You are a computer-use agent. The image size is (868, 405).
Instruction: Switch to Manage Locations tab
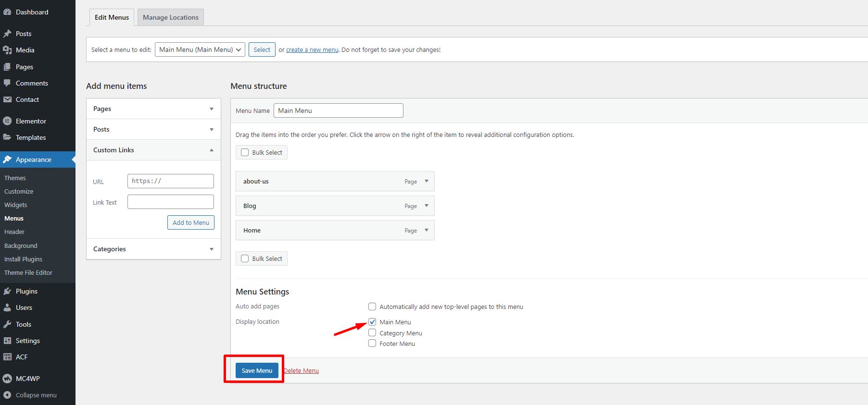click(x=170, y=17)
